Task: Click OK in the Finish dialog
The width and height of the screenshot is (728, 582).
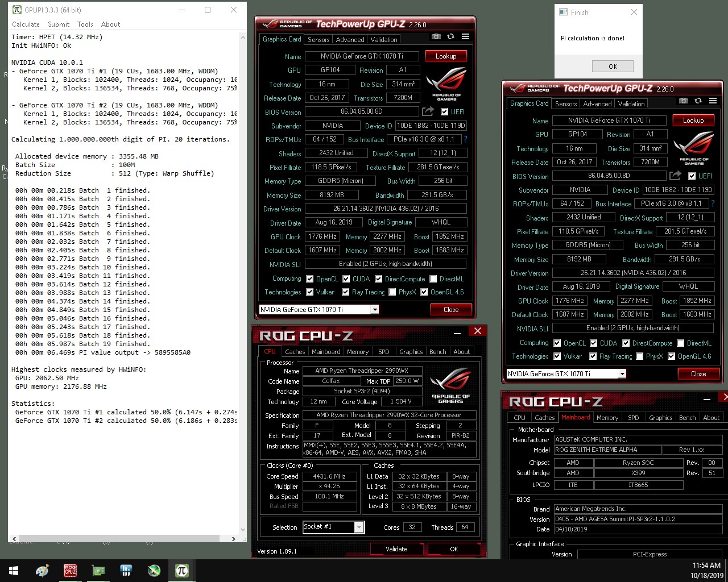Action: 613,66
